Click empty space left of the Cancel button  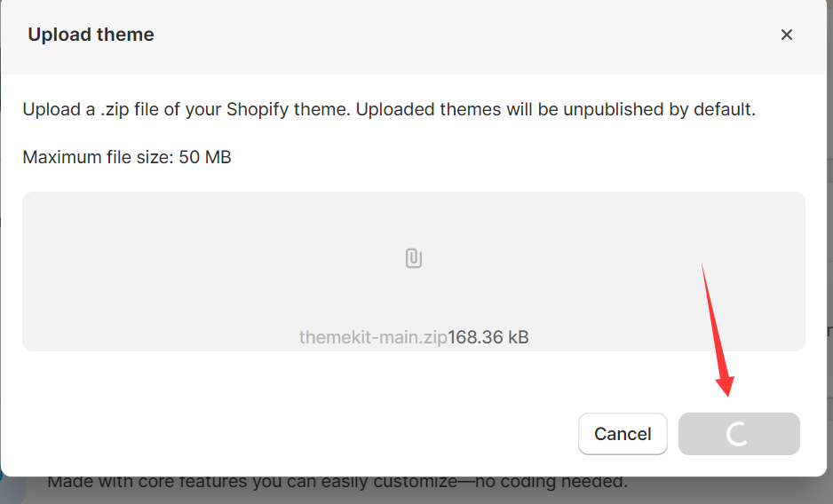[x=311, y=434]
